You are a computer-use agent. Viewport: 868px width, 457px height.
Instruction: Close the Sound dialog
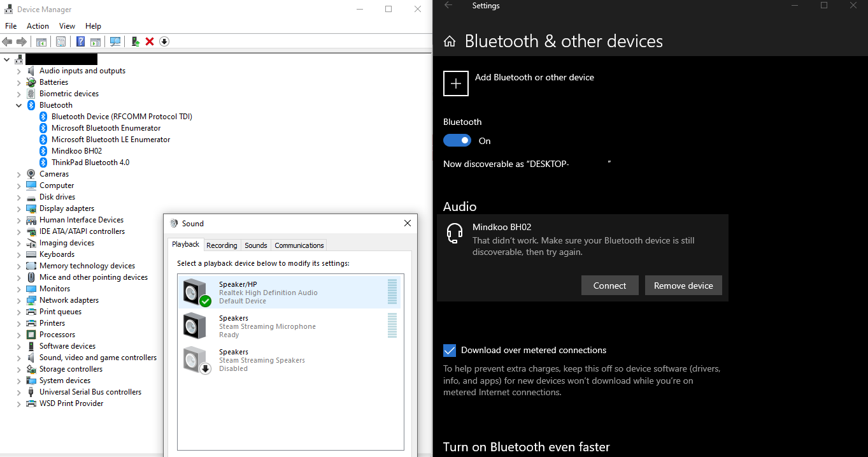(x=408, y=223)
